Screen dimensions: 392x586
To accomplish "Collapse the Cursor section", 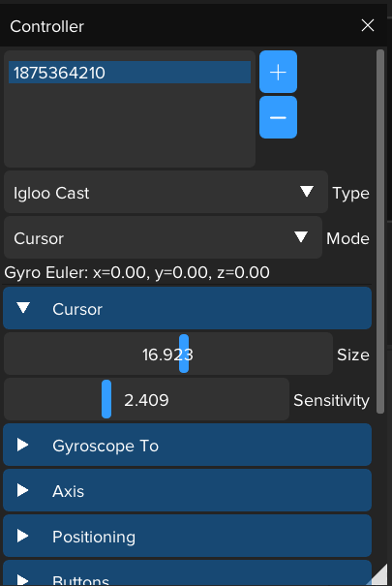I will 187,308.
